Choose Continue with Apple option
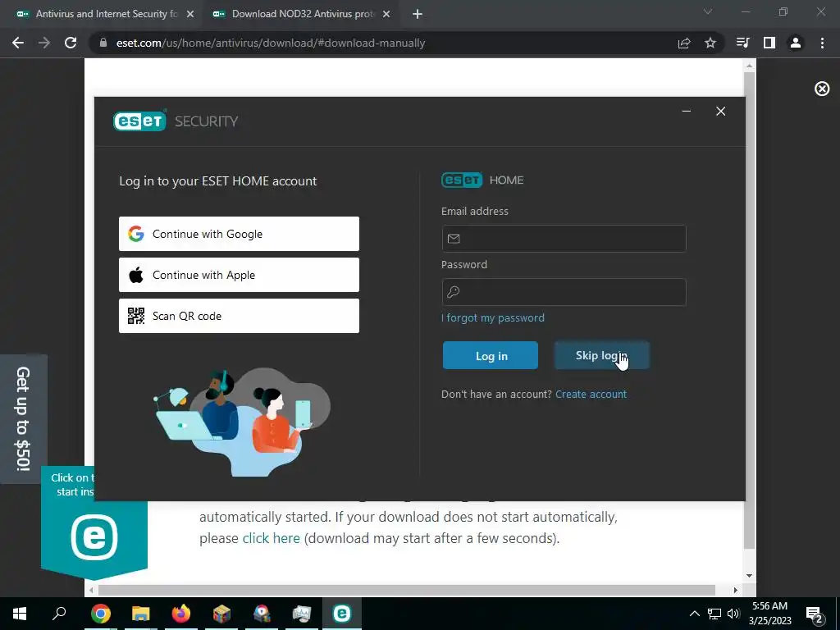The image size is (840, 630). pos(239,275)
